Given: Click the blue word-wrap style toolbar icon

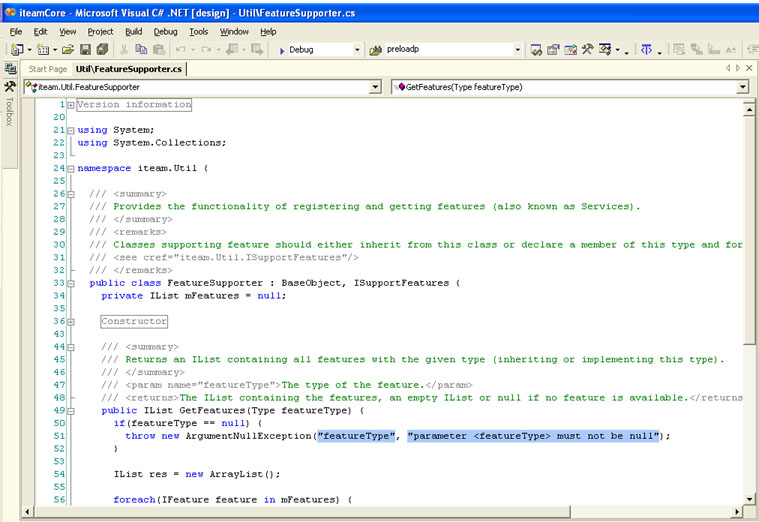Looking at the screenshot, I should pos(646,49).
